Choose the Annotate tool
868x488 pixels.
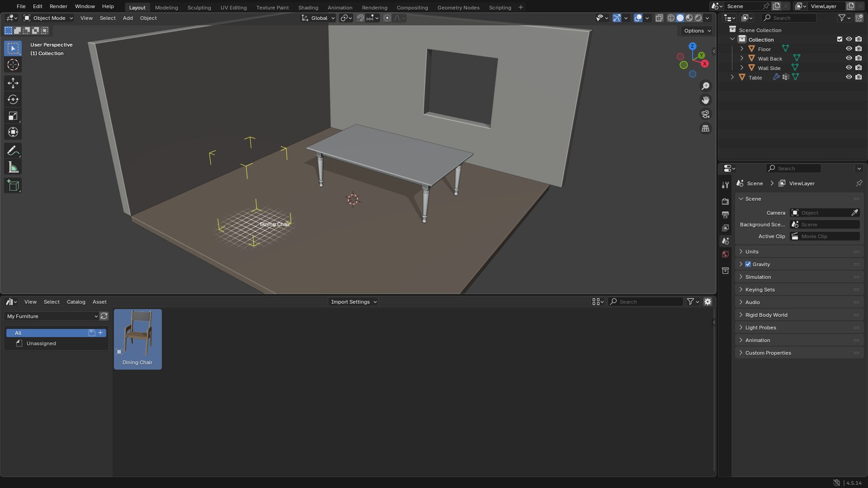(x=13, y=151)
